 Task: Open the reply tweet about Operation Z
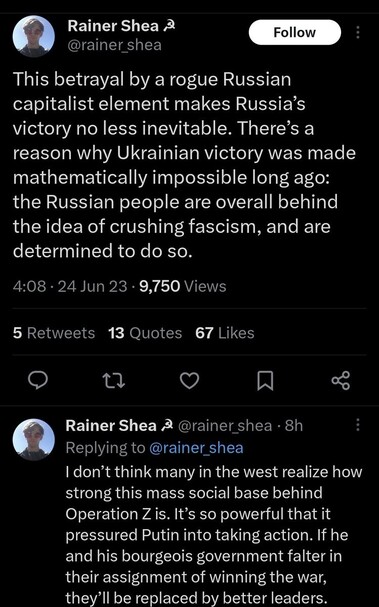(x=214, y=534)
